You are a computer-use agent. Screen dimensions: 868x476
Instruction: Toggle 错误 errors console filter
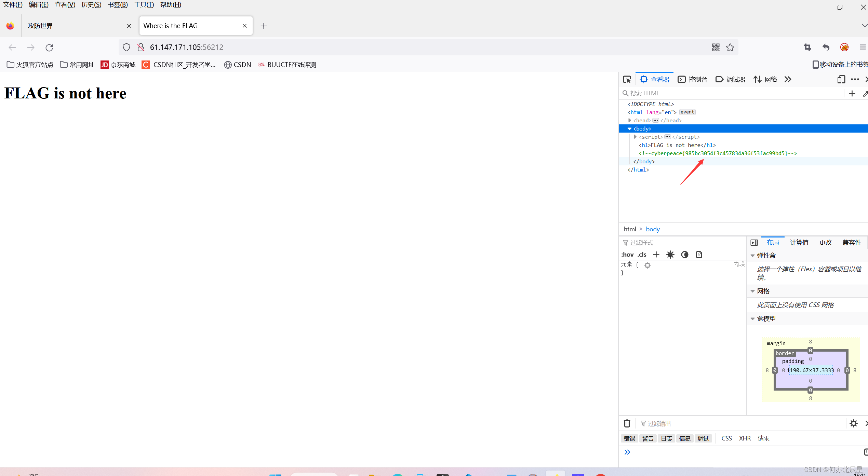click(x=629, y=438)
